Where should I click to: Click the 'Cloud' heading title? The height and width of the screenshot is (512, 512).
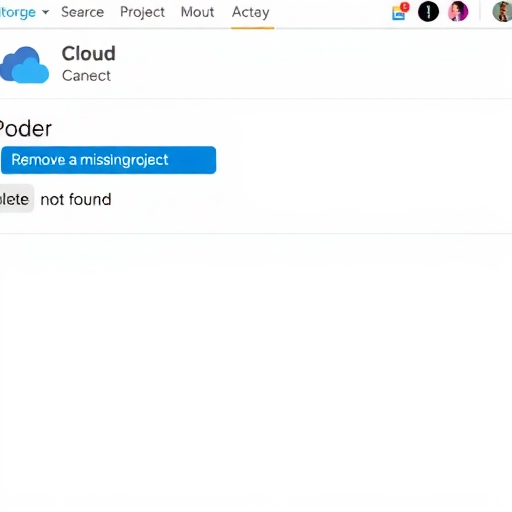pyautogui.click(x=89, y=54)
